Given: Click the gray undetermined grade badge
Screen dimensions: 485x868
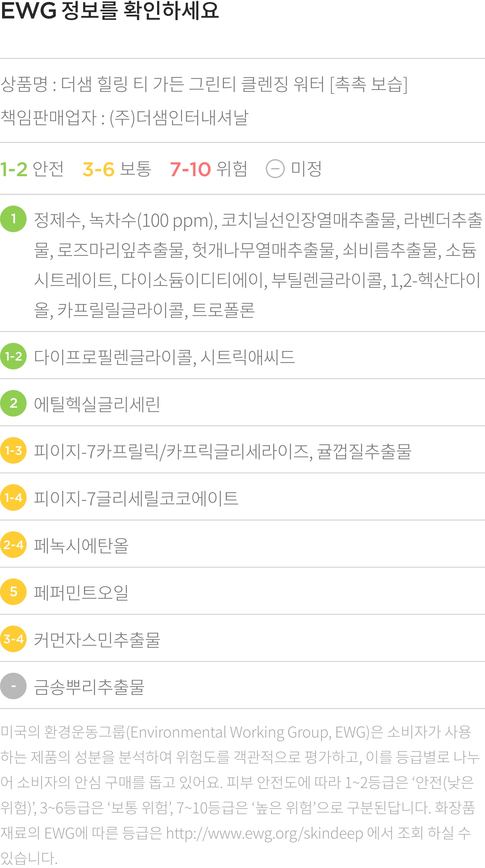Looking at the screenshot, I should (x=13, y=686).
